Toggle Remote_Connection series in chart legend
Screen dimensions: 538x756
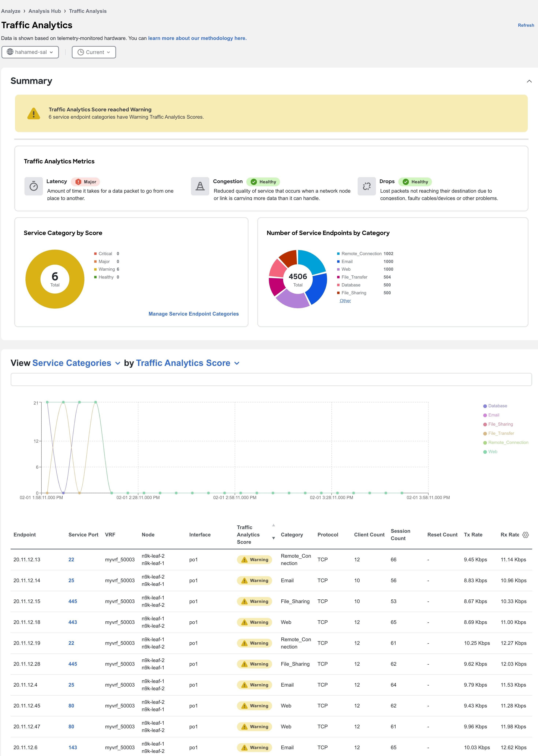(x=506, y=443)
